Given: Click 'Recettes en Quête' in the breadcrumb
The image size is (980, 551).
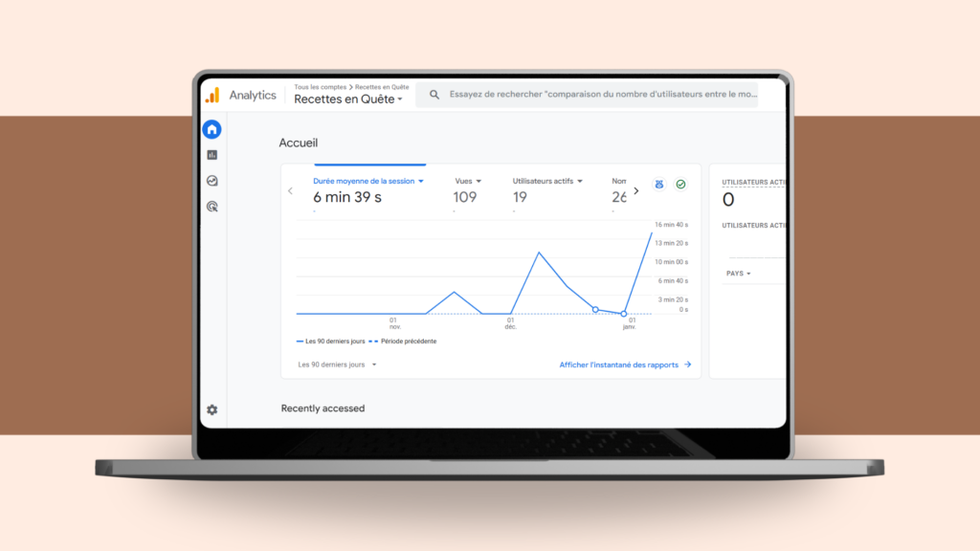Looking at the screenshot, I should click(x=382, y=87).
